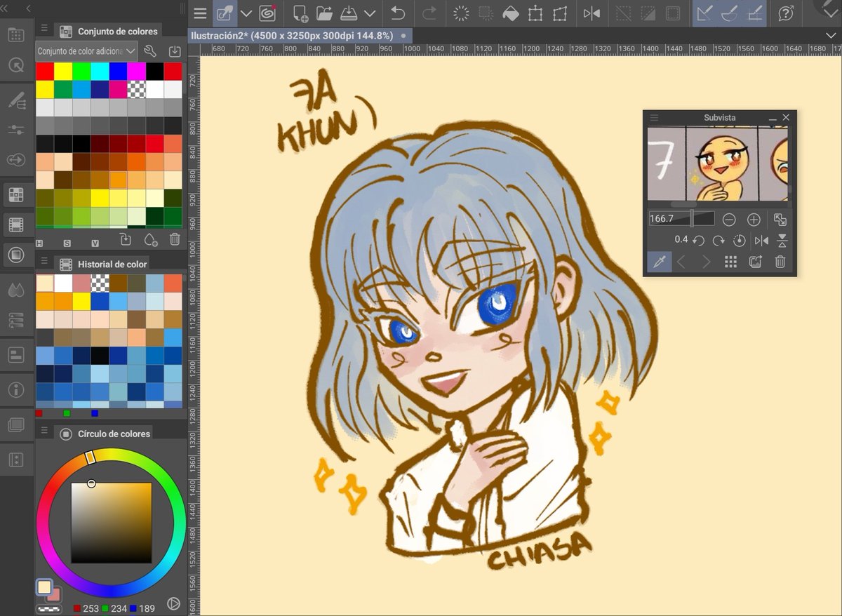
Task: Redo the last undone action
Action: click(429, 13)
